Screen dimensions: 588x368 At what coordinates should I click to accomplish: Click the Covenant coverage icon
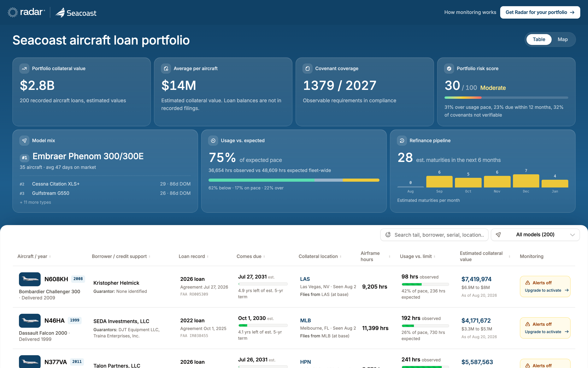coord(307,69)
